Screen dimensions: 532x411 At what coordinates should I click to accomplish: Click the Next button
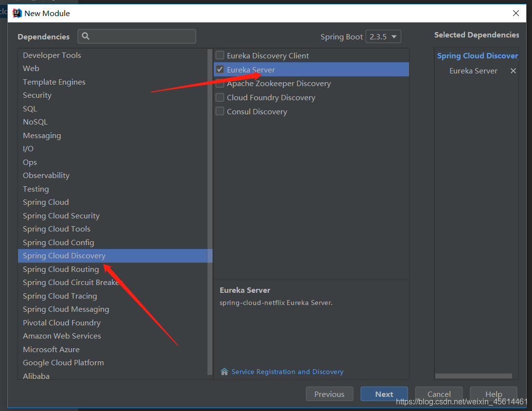point(384,394)
